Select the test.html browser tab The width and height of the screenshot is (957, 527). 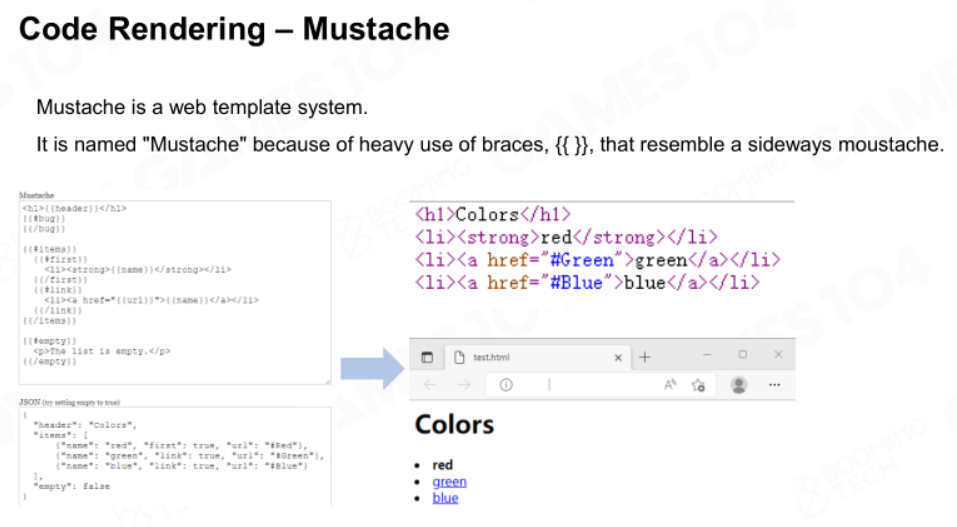tap(538, 357)
